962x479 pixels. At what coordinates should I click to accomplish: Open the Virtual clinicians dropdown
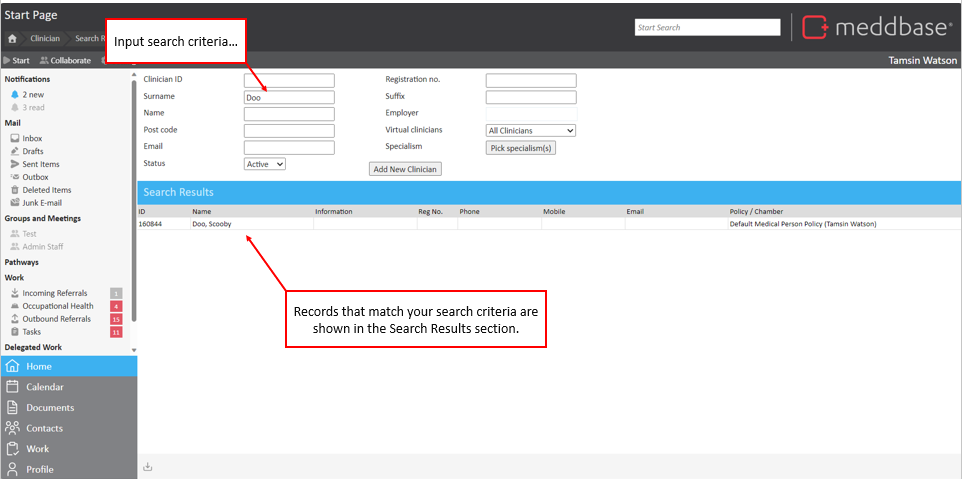point(530,131)
